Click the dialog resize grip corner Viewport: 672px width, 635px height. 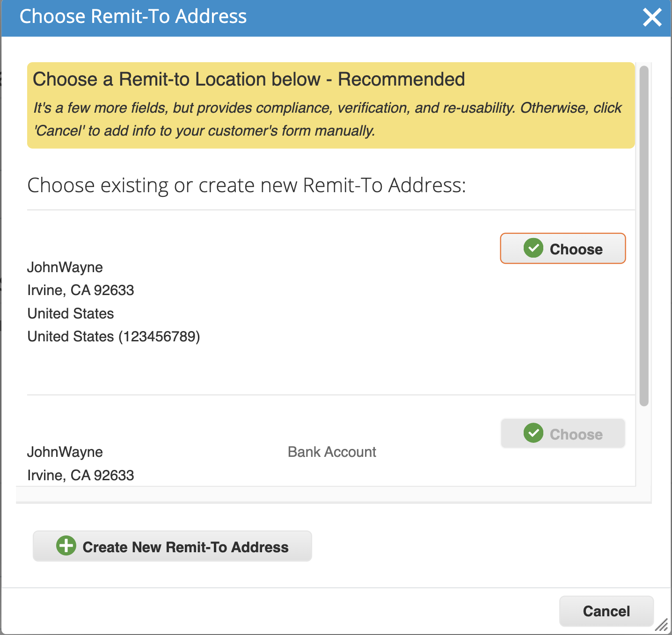point(662,625)
